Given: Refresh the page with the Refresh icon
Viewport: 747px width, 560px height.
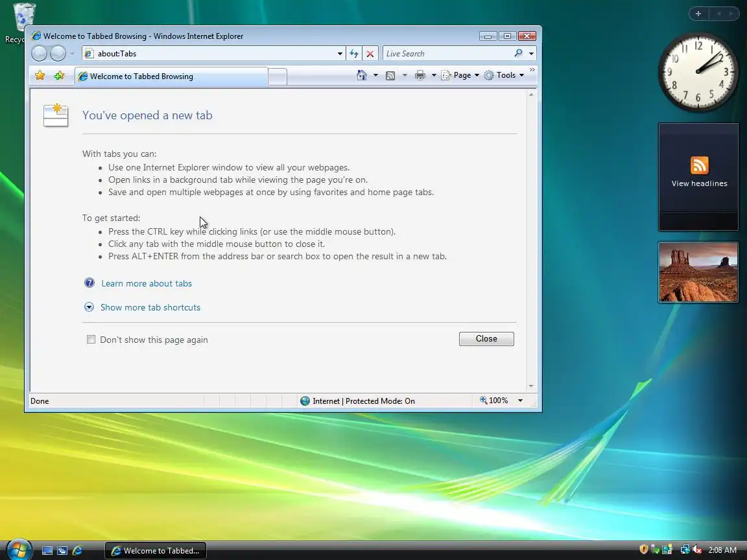Looking at the screenshot, I should [354, 54].
